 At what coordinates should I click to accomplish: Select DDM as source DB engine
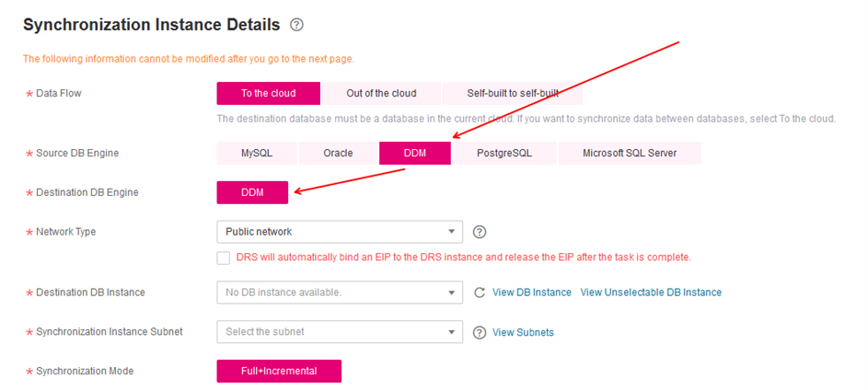[x=414, y=153]
